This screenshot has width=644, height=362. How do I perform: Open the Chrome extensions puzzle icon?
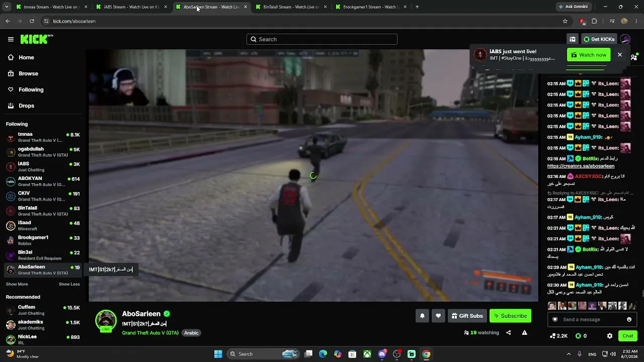(594, 21)
